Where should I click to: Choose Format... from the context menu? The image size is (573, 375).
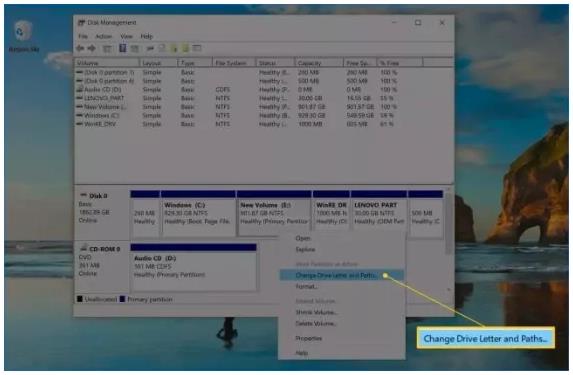(x=306, y=287)
